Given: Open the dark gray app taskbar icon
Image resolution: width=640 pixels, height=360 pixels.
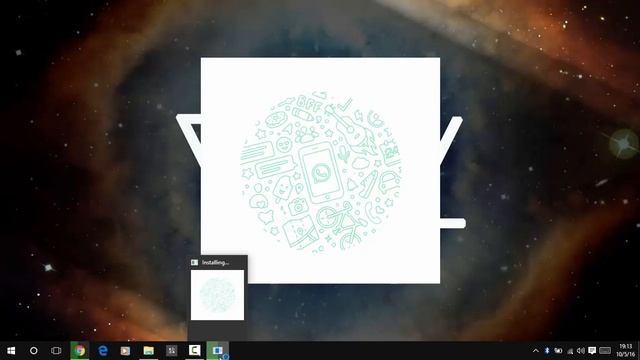Looking at the screenshot, I should 171,351.
